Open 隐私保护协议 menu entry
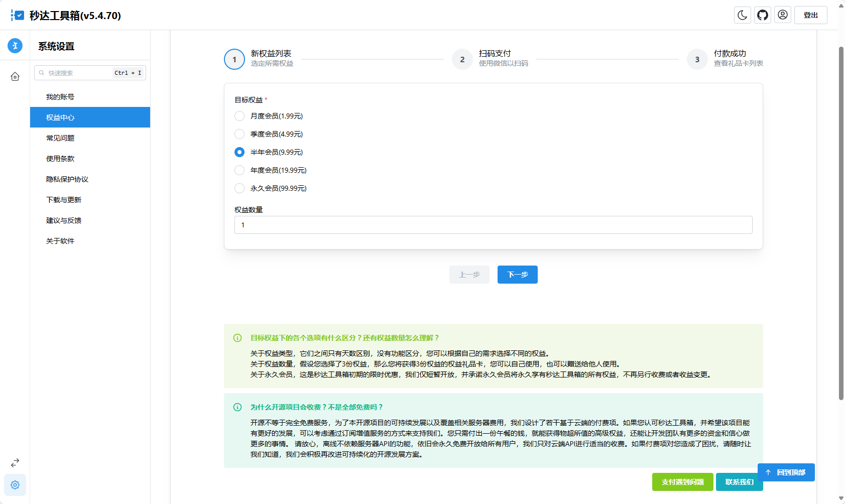Screen dimensions: 845x504 point(90,179)
